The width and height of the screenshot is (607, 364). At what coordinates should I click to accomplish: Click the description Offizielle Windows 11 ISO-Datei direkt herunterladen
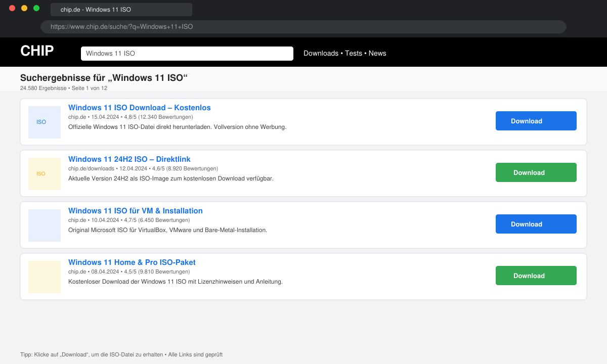point(178,127)
